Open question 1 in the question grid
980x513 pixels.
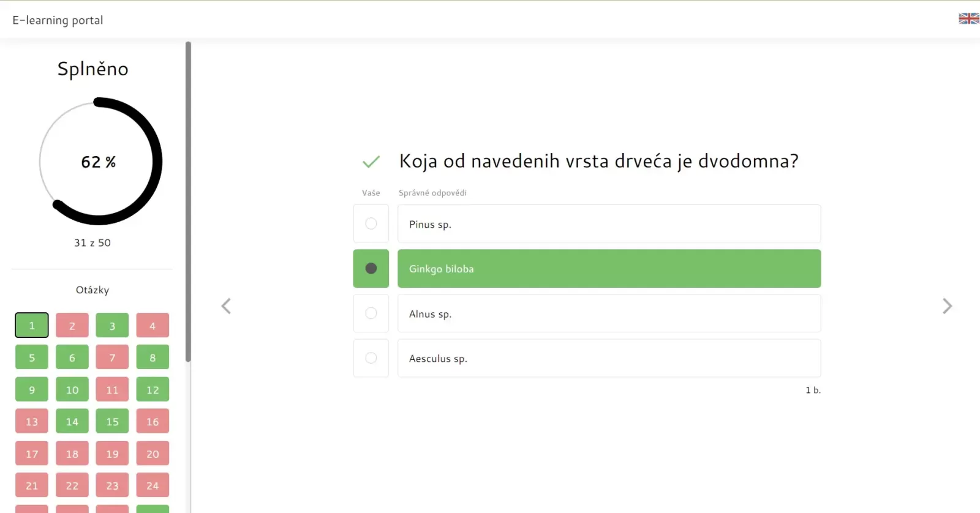coord(32,326)
